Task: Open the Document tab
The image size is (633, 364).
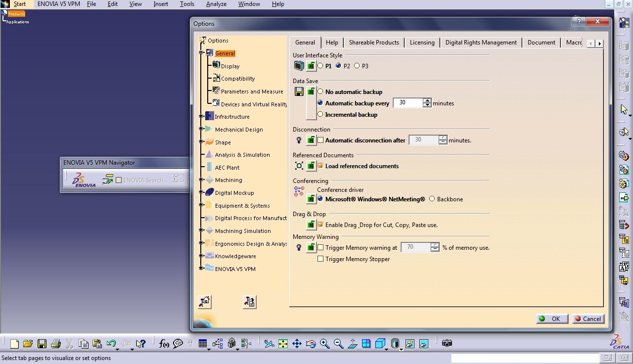Action: pyautogui.click(x=541, y=43)
